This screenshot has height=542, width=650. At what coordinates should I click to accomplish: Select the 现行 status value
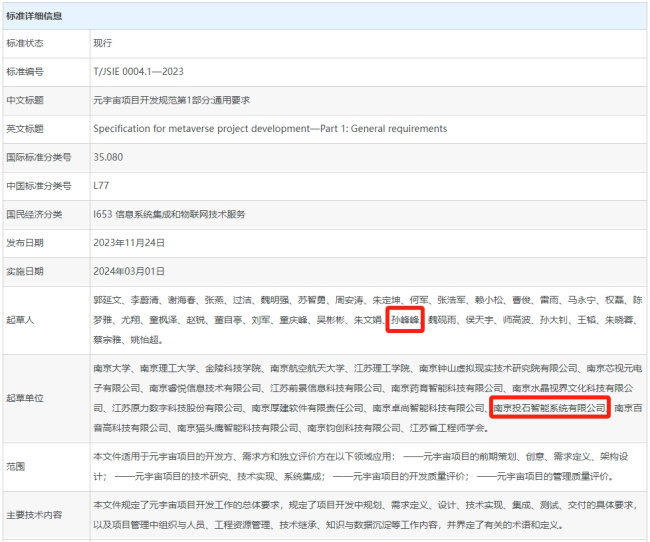pos(103,44)
